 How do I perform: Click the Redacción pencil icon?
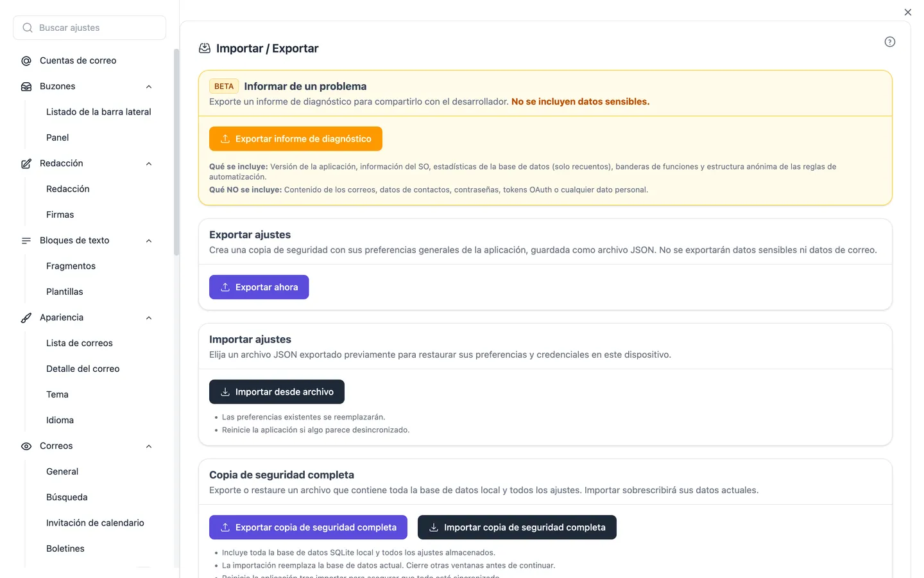[x=26, y=164]
